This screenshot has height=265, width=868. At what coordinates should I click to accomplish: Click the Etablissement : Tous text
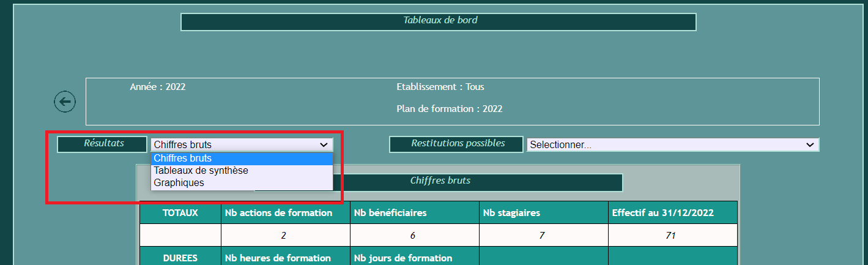point(440,87)
